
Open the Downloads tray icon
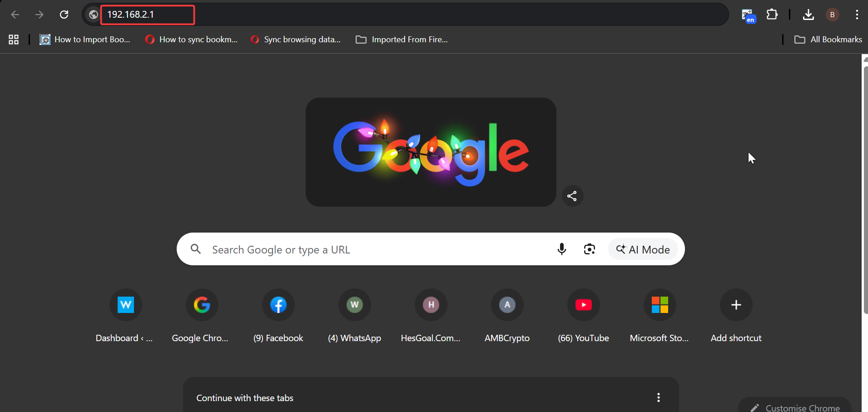pyautogui.click(x=808, y=15)
